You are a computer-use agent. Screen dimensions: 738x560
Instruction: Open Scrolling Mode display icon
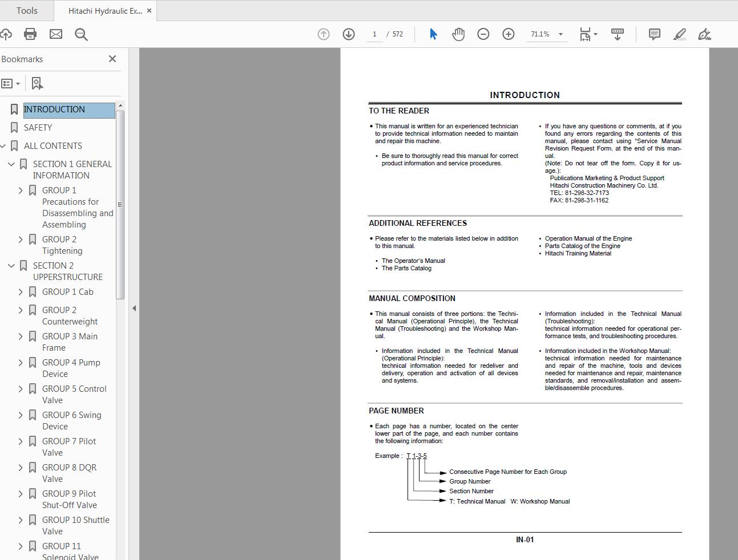pos(618,34)
